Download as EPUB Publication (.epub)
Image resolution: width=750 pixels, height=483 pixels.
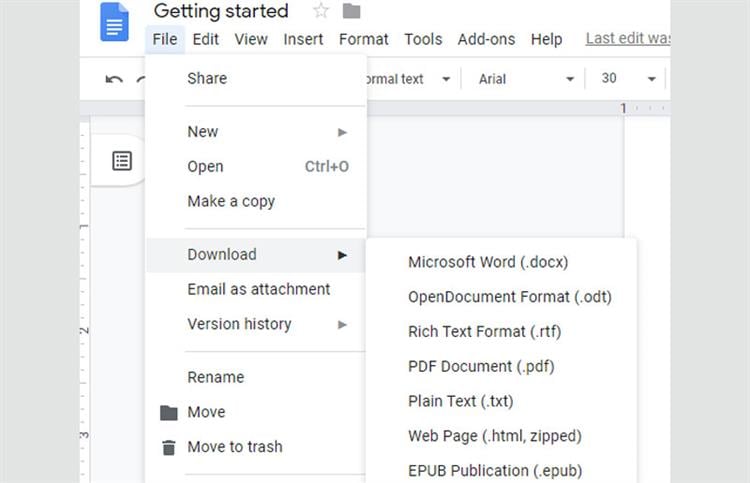[x=502, y=471]
